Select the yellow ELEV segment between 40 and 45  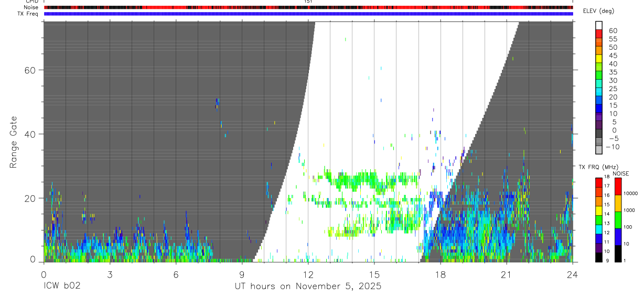coord(599,58)
